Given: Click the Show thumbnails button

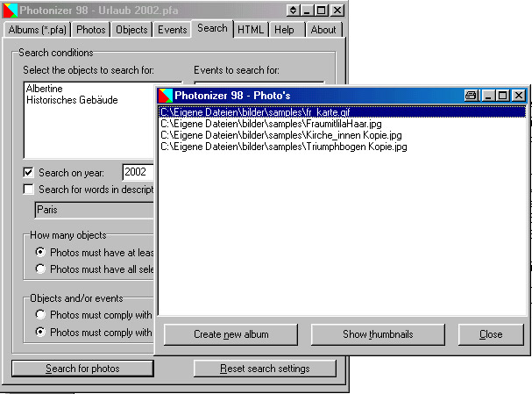Looking at the screenshot, I should coord(378,334).
